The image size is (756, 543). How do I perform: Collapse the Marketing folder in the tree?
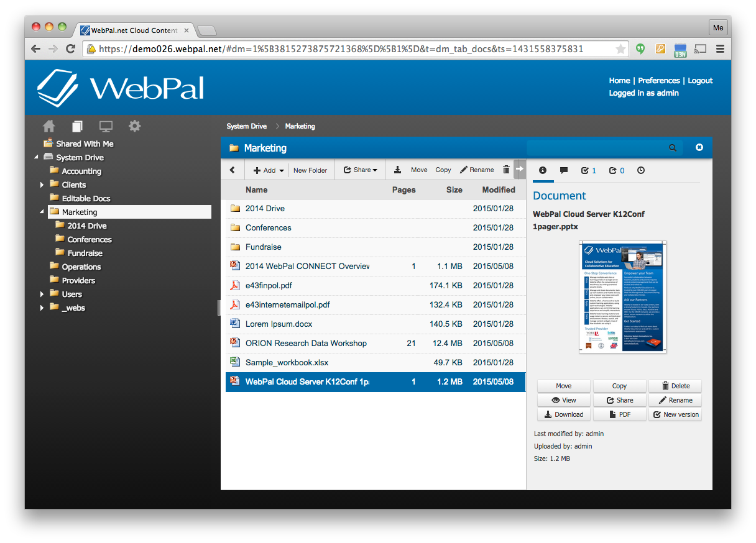[x=42, y=212]
